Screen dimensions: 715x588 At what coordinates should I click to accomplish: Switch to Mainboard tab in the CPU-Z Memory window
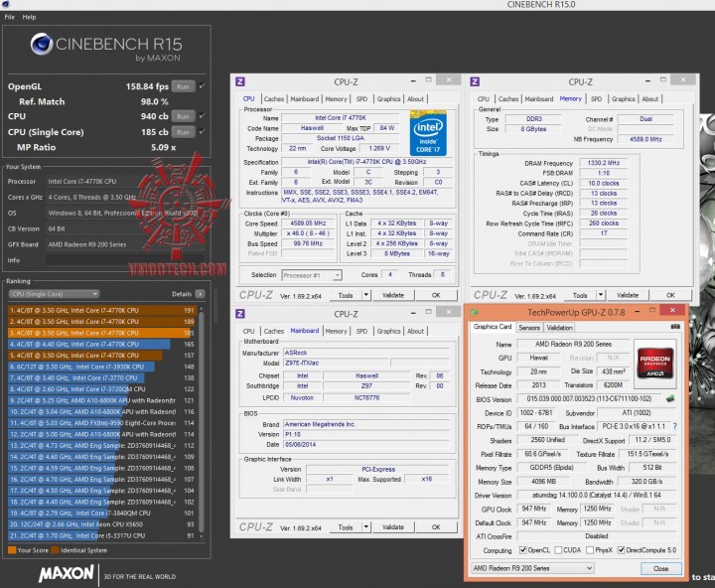pyautogui.click(x=539, y=99)
